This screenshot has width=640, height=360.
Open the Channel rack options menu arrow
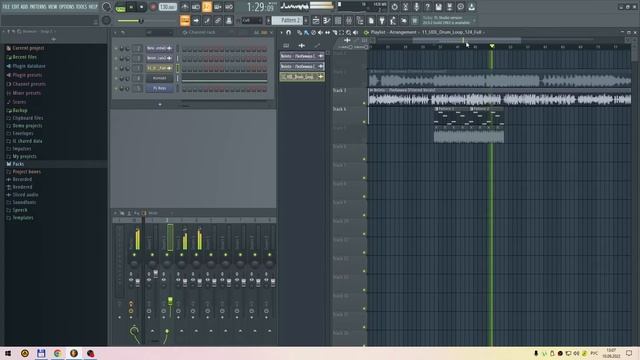point(115,32)
